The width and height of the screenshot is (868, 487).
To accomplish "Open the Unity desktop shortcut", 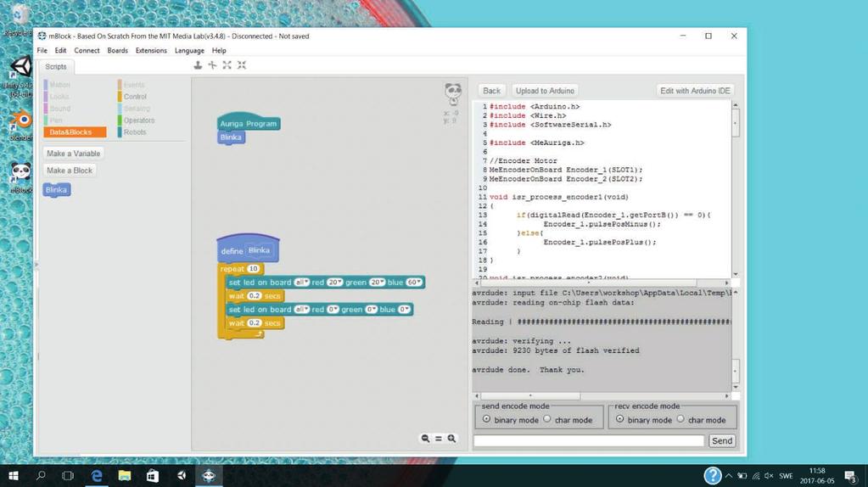I will [x=20, y=76].
